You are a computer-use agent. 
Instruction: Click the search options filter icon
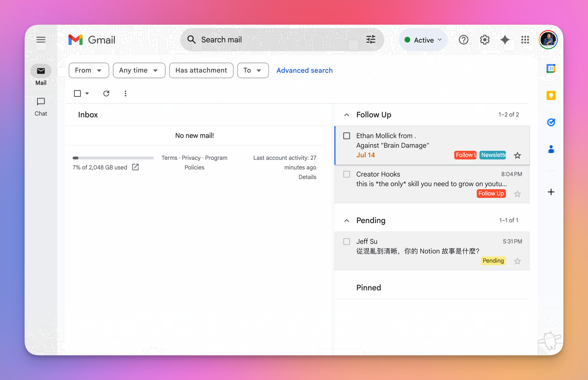tap(371, 39)
